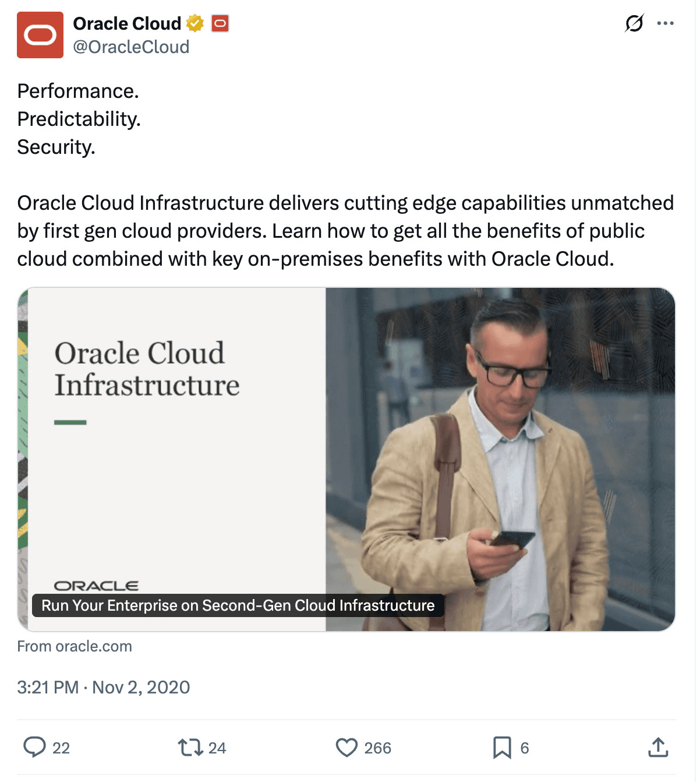The height and width of the screenshot is (782, 700).
Task: Click the tweet body text paragraph
Action: tap(345, 231)
